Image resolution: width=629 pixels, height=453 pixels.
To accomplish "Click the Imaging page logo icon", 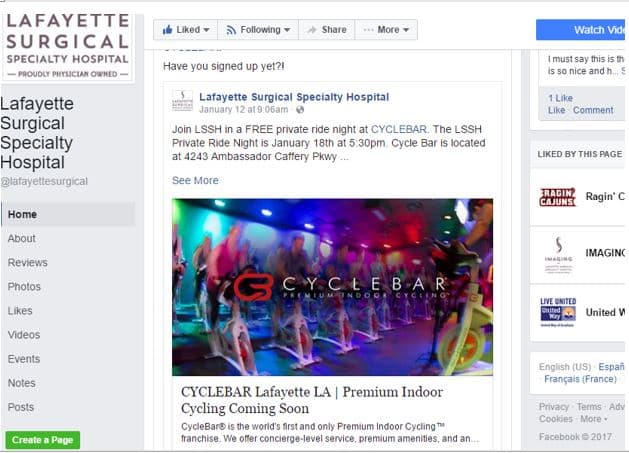I will pyautogui.click(x=558, y=255).
